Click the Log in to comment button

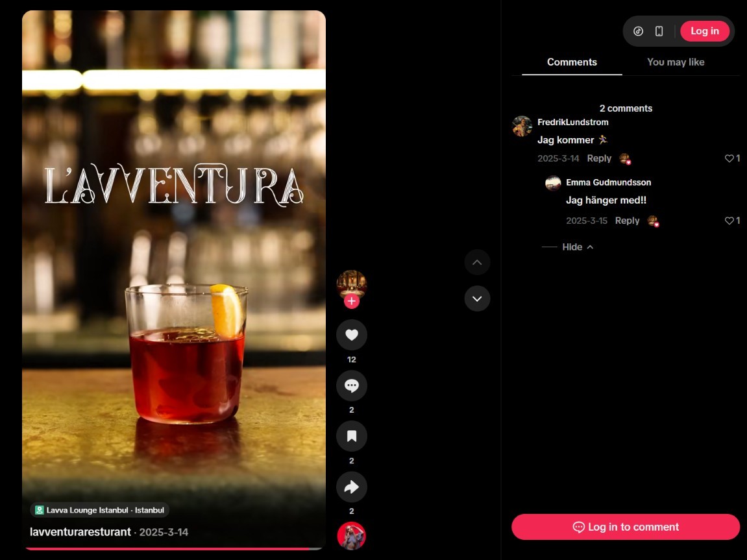626,527
